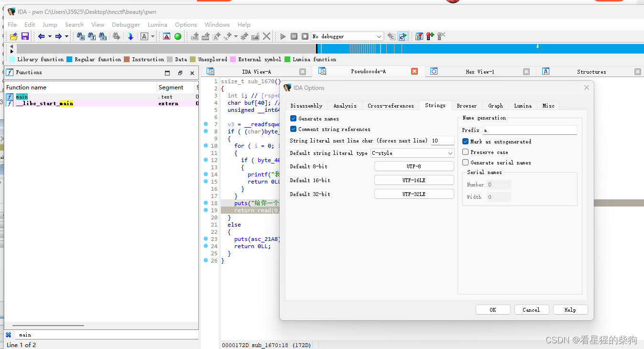Switch to the Cross-references tab
Viewport: 644px width, 349px height.
click(391, 106)
